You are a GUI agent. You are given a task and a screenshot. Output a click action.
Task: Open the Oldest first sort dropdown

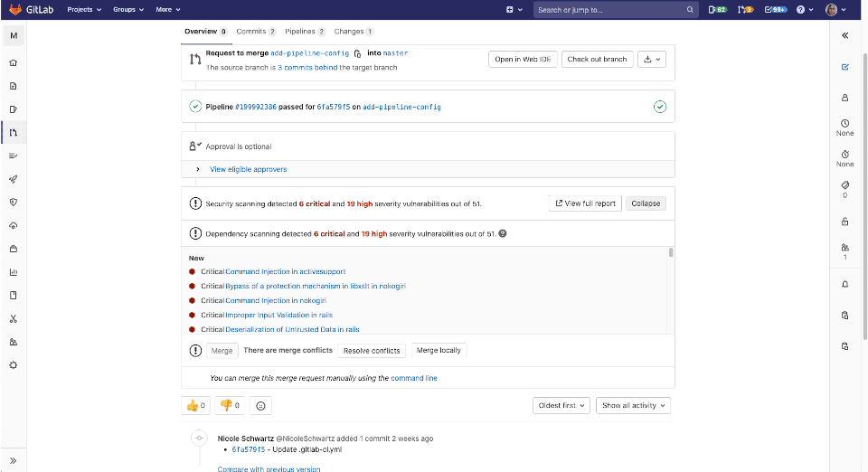click(x=561, y=406)
